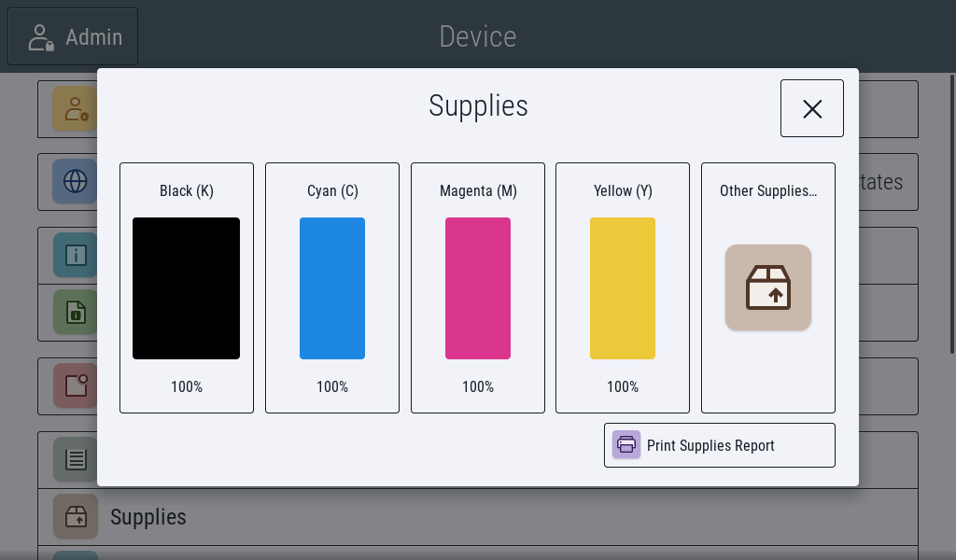Select the list icon in the sidebar
Viewport: 956px width, 560px height.
tap(76, 459)
